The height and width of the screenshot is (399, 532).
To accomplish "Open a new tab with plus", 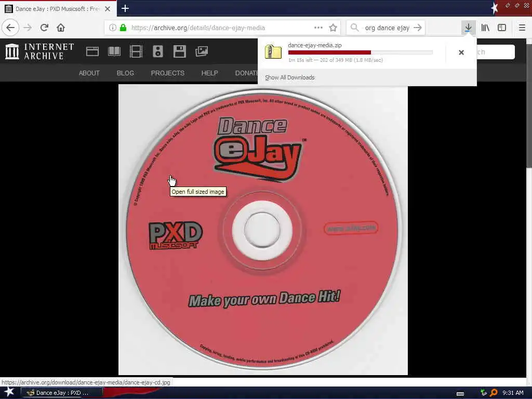I will (125, 8).
